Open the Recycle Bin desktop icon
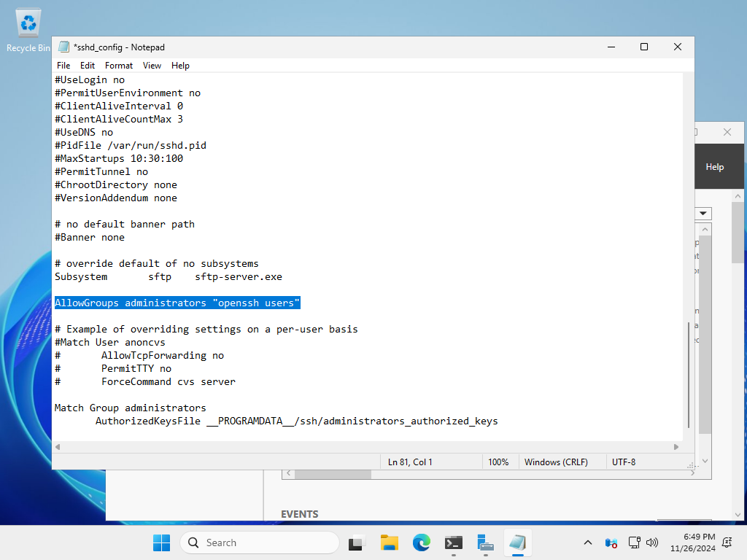This screenshot has height=560, width=747. [x=28, y=31]
